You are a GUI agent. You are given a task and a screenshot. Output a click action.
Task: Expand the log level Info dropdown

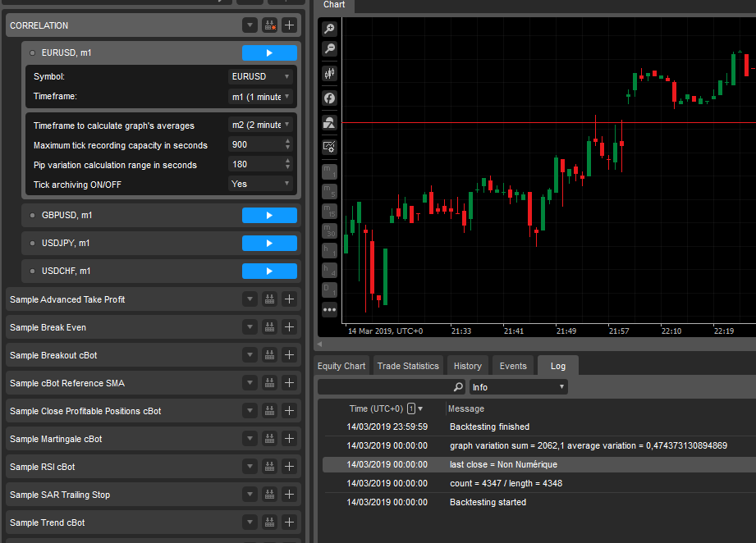[518, 387]
